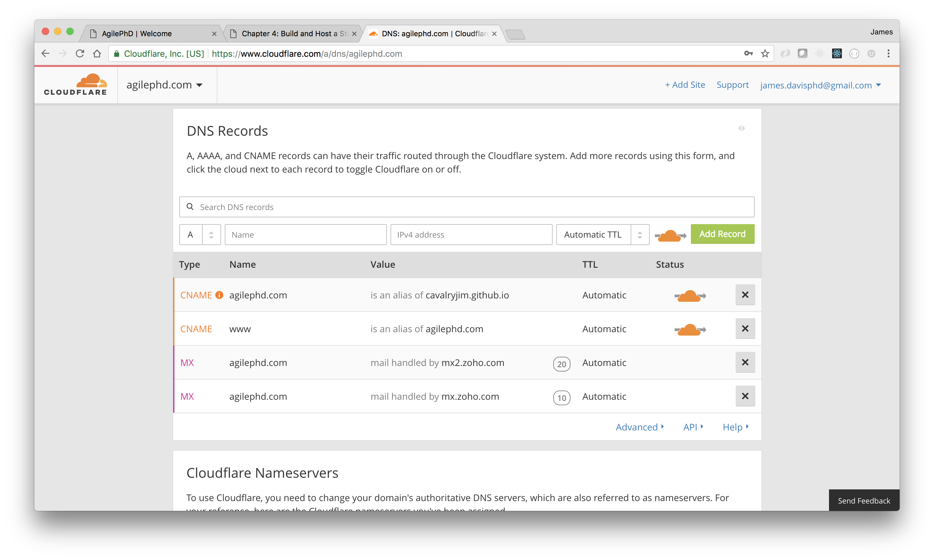Click the + Add Site link
This screenshot has height=560, width=934.
(x=685, y=85)
